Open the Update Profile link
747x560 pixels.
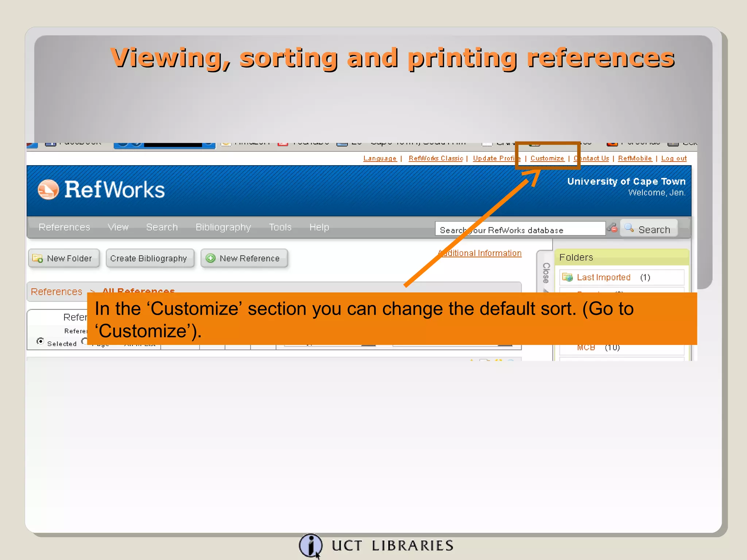(x=496, y=158)
